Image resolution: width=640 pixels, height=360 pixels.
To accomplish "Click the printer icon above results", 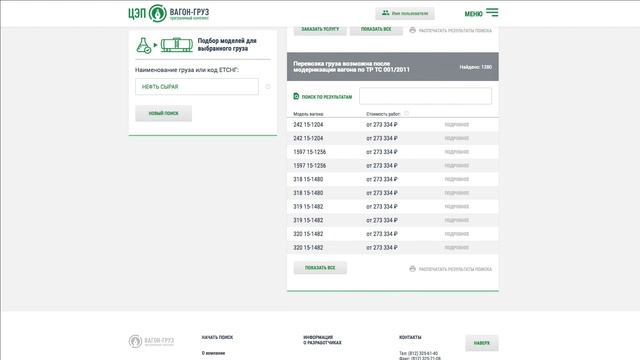I will click(412, 30).
